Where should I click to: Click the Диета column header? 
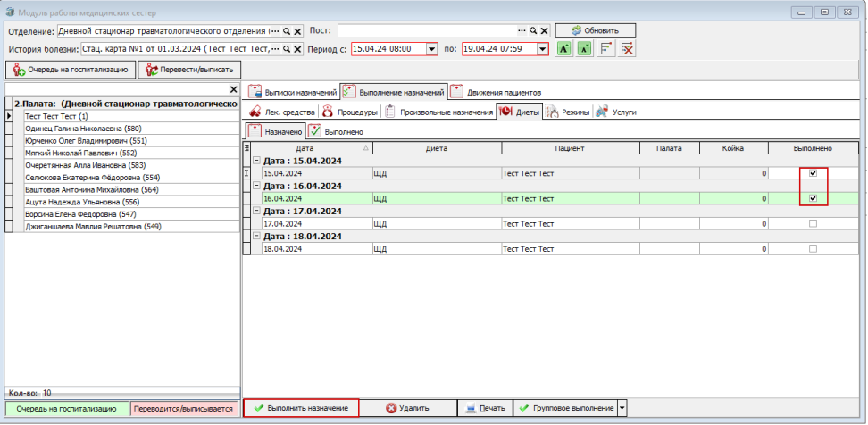[x=437, y=147]
